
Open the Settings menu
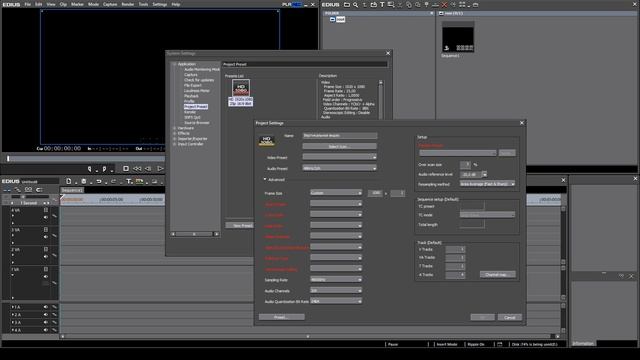160,4
